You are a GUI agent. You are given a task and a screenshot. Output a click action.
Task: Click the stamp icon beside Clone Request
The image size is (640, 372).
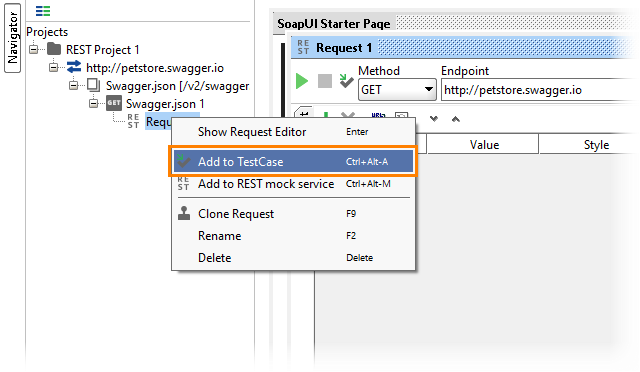tap(184, 213)
